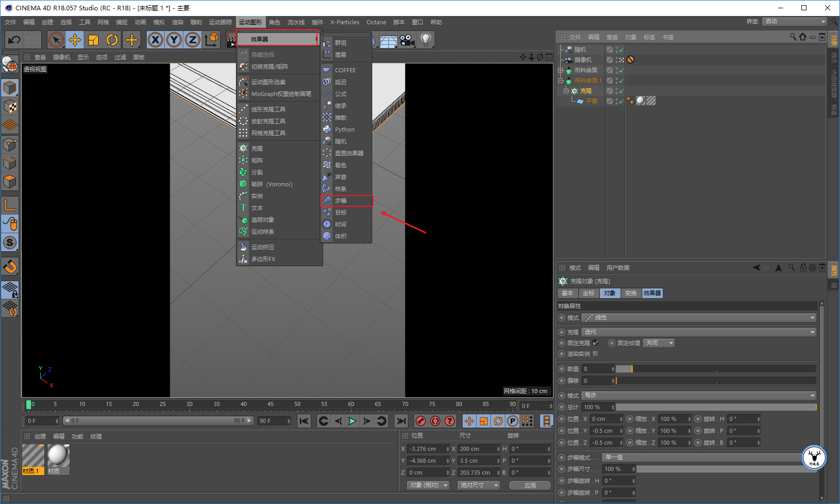Screen dimensions: 840x504
Task: Toggle the Y axis lock
Action: (174, 40)
